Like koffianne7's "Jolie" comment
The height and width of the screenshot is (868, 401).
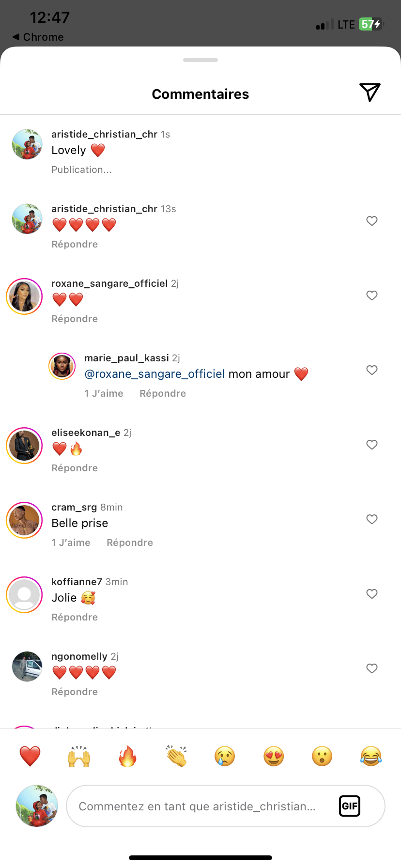(372, 594)
